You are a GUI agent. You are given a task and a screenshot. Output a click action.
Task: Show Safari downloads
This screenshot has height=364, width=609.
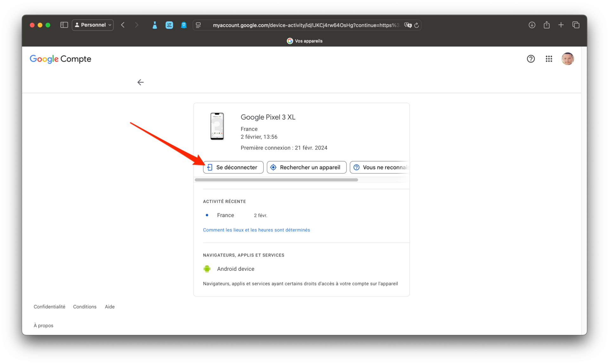tap(532, 25)
